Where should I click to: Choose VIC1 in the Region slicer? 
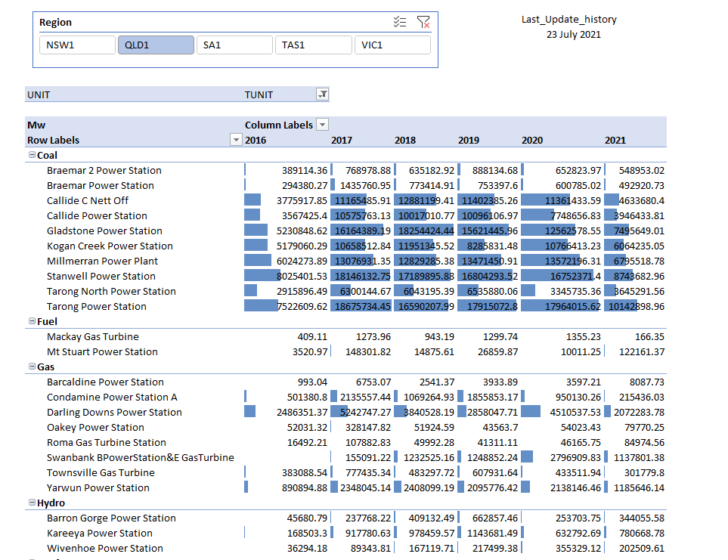[392, 45]
